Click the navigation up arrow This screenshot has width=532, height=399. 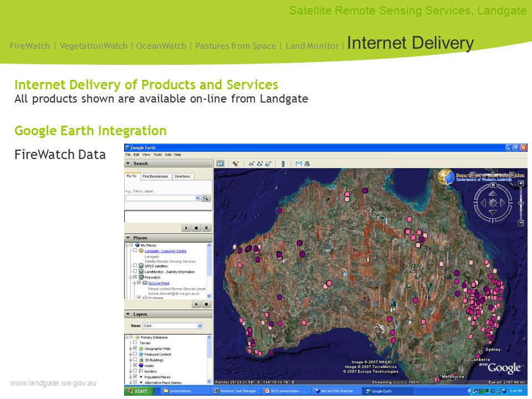(493, 193)
